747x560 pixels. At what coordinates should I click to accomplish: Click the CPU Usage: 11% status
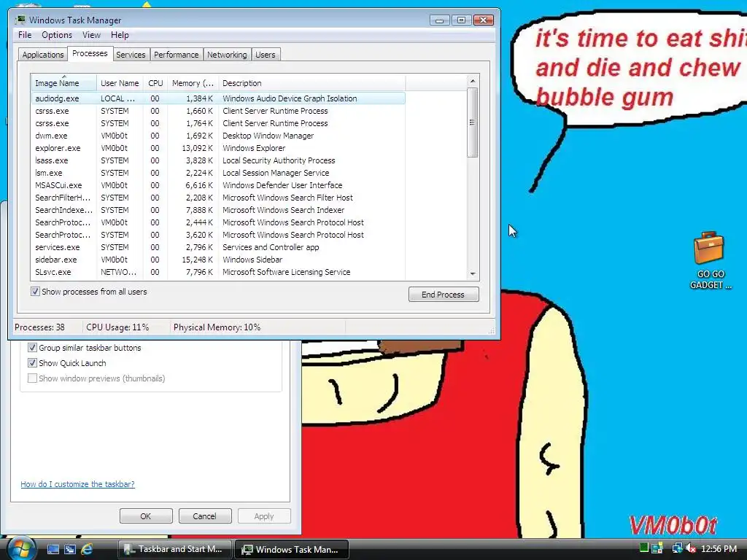click(117, 327)
